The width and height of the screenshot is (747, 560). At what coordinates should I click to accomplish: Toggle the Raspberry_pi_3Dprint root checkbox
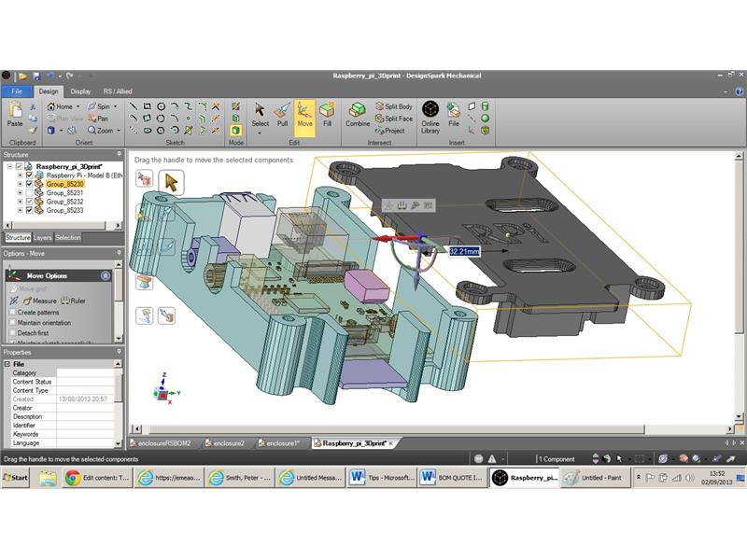click(19, 167)
